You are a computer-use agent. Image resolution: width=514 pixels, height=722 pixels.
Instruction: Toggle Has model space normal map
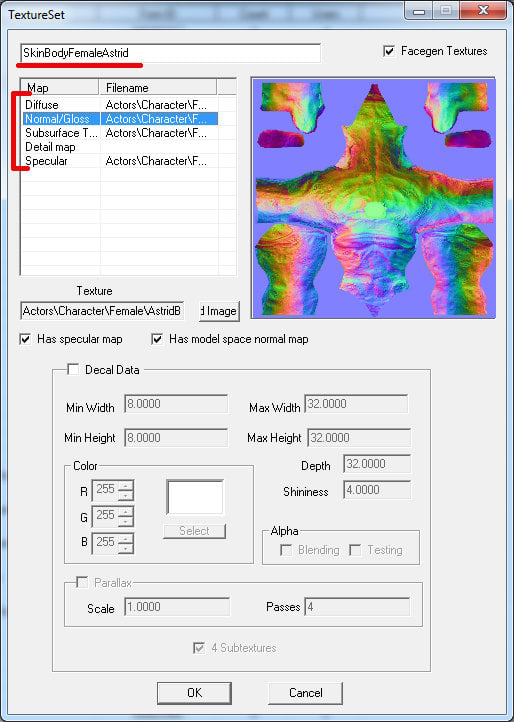(157, 340)
